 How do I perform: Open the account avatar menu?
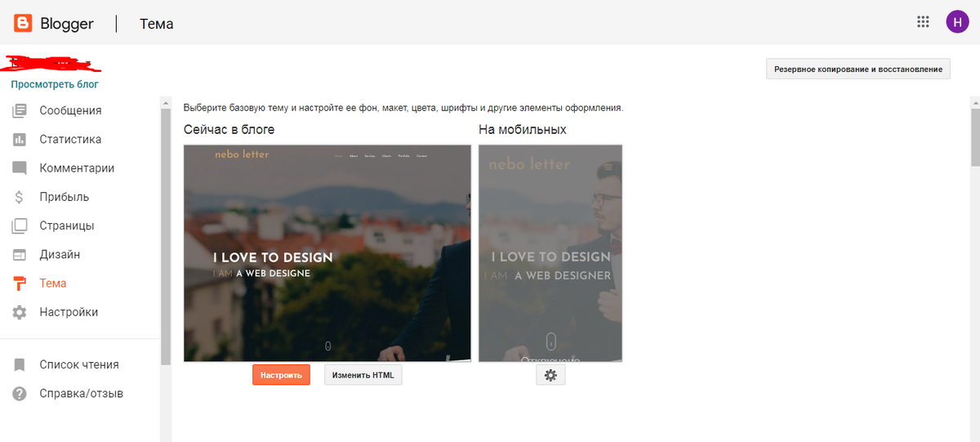[957, 22]
